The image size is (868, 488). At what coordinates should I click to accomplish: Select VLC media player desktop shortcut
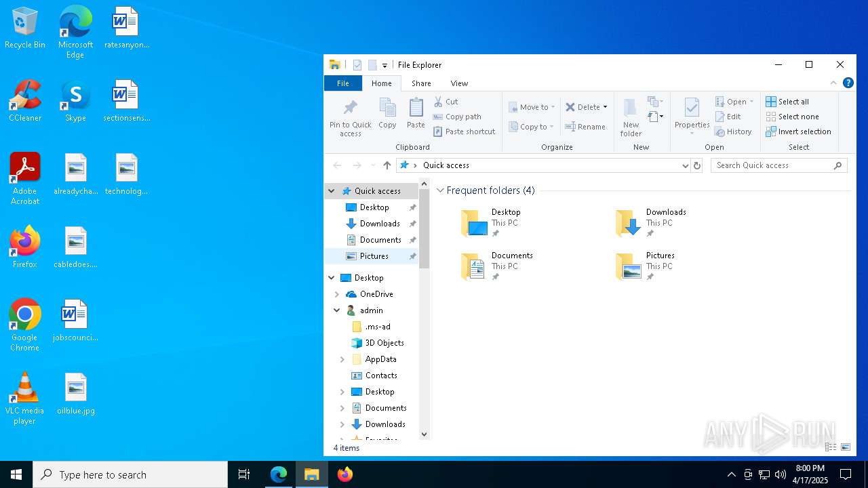(x=24, y=399)
